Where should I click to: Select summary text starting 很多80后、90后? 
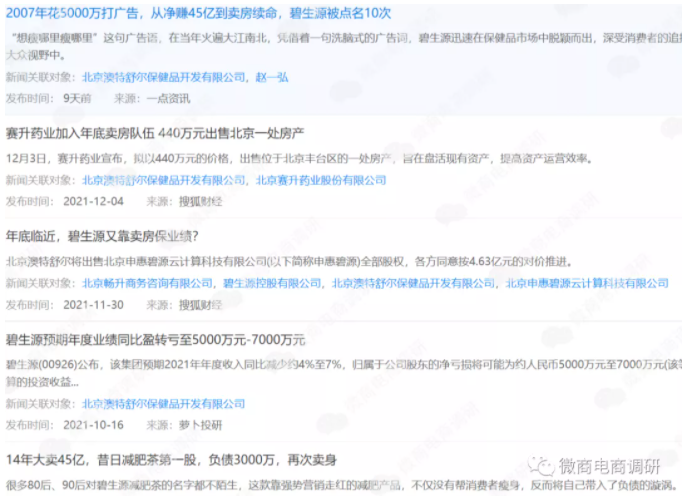[342, 485]
